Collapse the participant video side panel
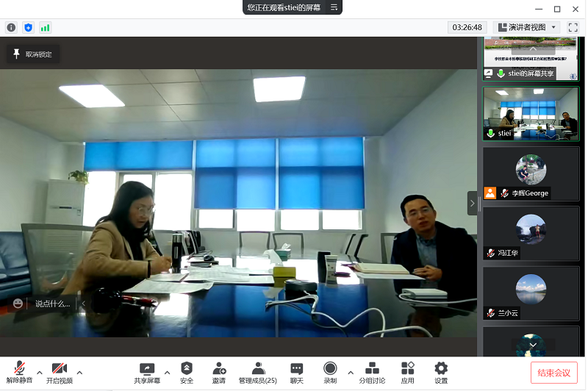The width and height of the screenshot is (588, 391). 472,204
